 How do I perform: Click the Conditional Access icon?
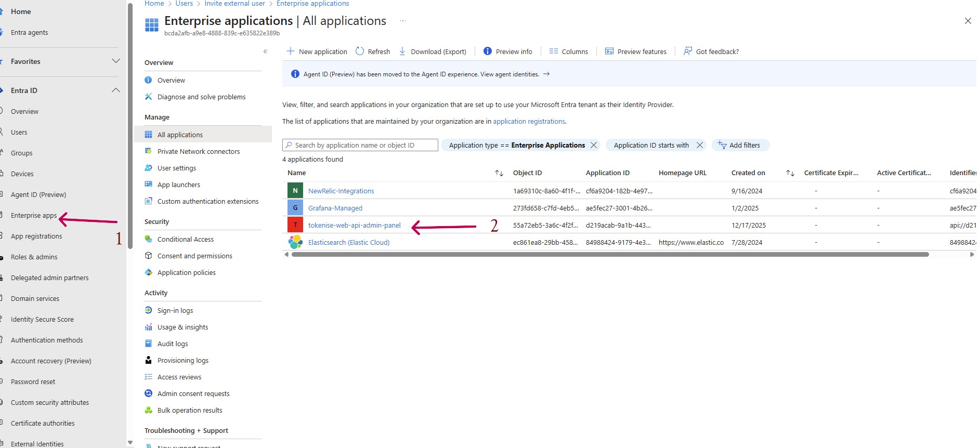coord(148,239)
